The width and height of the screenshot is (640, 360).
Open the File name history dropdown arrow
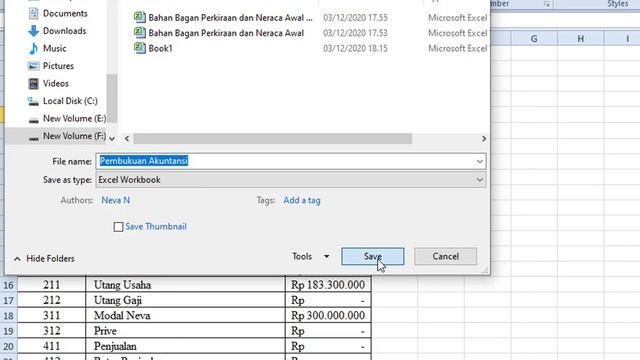click(480, 162)
